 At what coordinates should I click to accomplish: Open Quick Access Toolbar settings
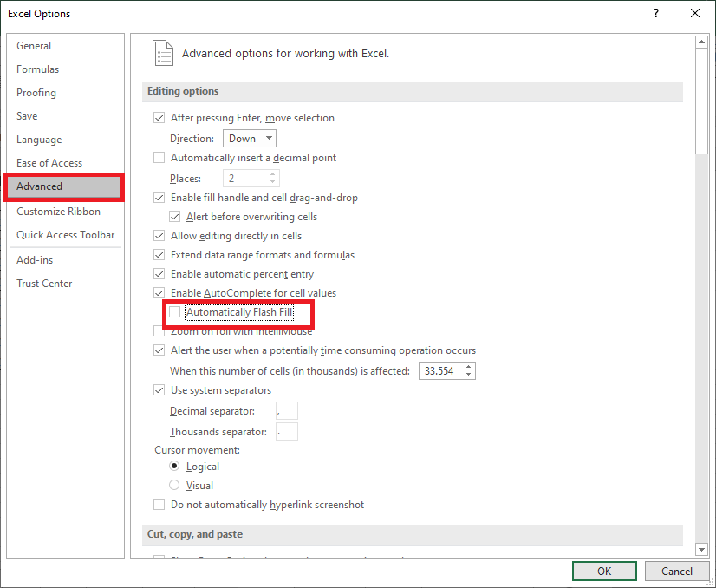(x=65, y=235)
